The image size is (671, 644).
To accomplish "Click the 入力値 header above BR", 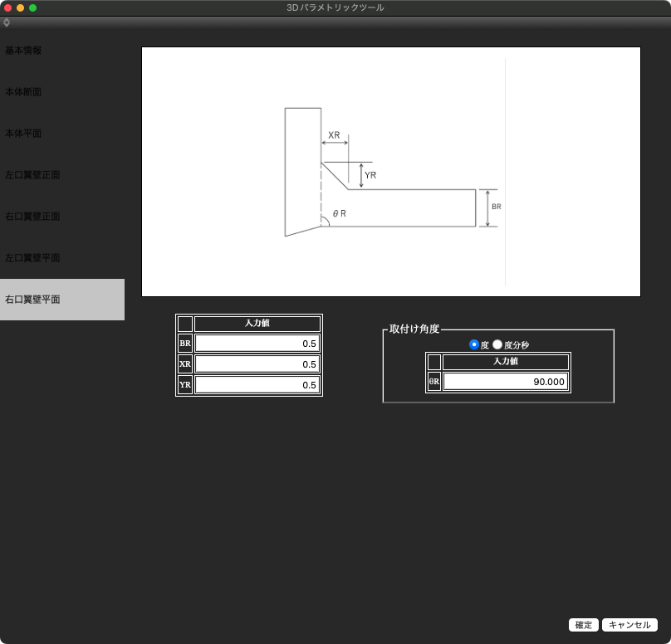I will [x=257, y=324].
